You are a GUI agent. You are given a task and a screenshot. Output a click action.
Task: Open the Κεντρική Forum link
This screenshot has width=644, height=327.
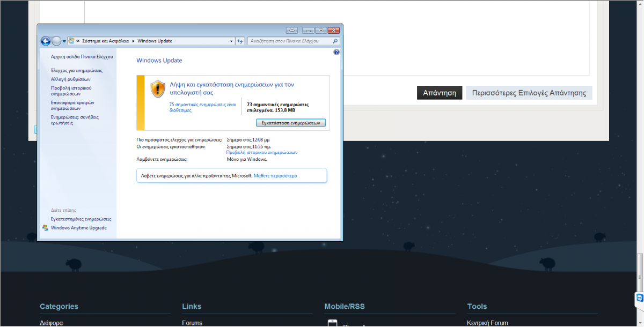tap(487, 323)
